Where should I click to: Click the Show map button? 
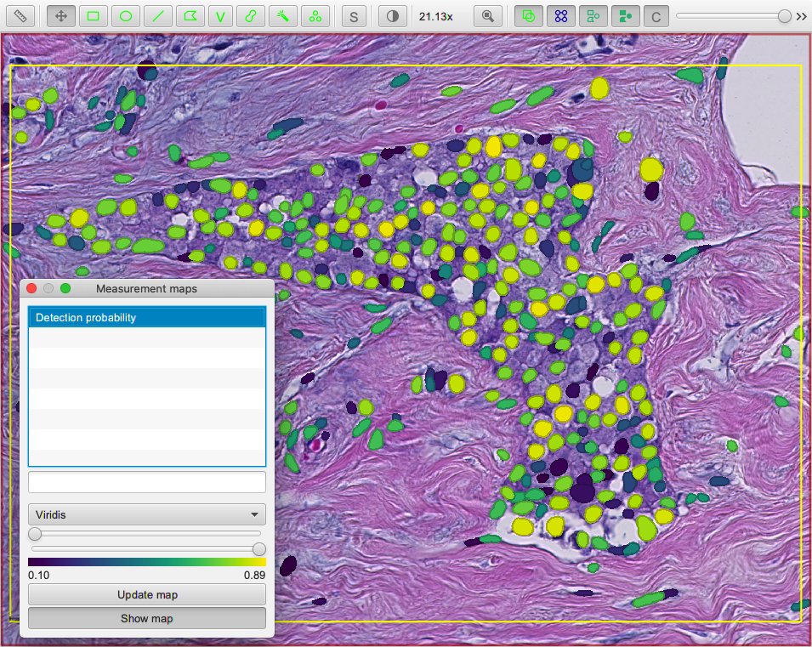click(147, 618)
